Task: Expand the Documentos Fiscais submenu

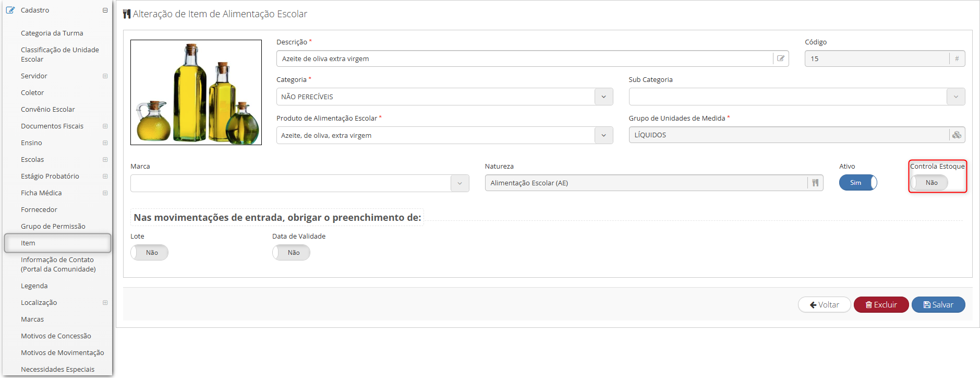Action: [x=105, y=126]
